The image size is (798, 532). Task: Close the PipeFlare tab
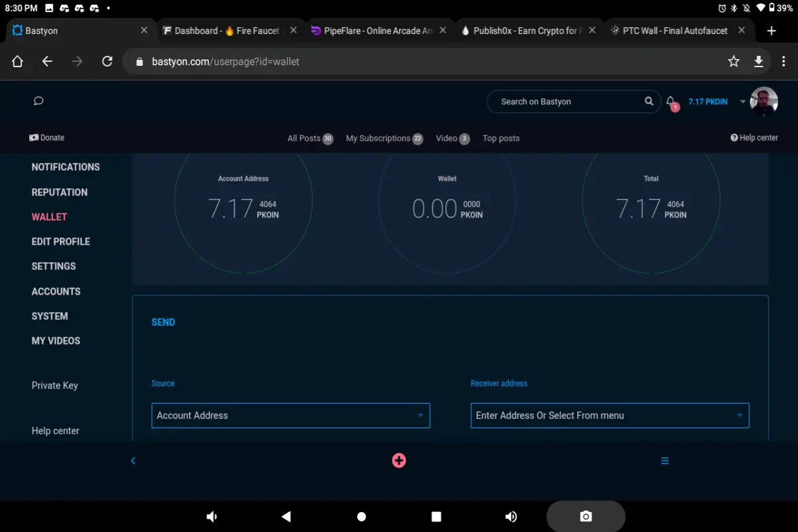pos(443,31)
